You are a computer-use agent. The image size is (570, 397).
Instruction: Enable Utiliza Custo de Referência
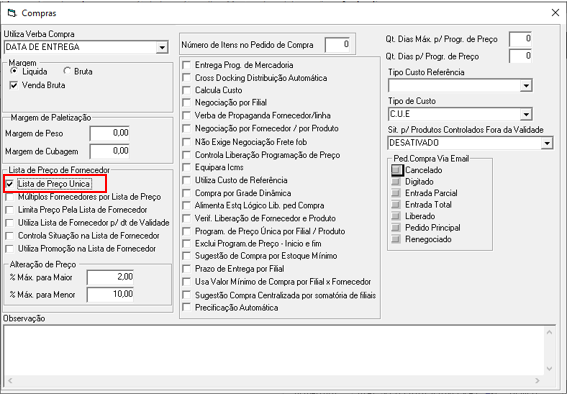(x=186, y=180)
